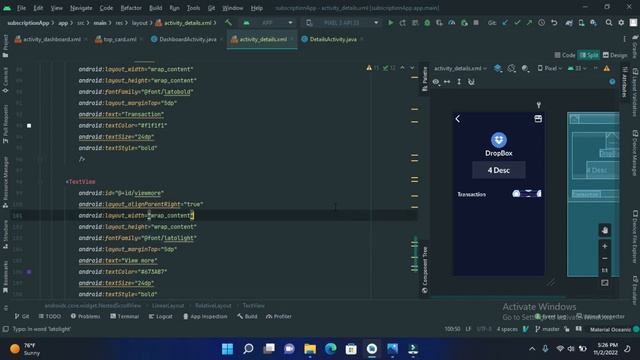Image resolution: width=640 pixels, height=360 pixels.
Task: Click the vertical arrows icon in design toolbar
Action: [459, 82]
